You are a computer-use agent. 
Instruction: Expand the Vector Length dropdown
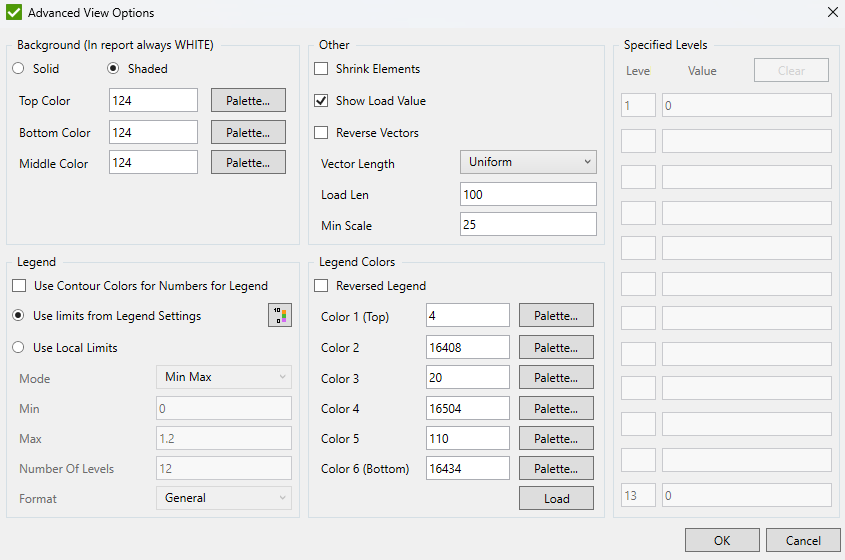click(528, 162)
